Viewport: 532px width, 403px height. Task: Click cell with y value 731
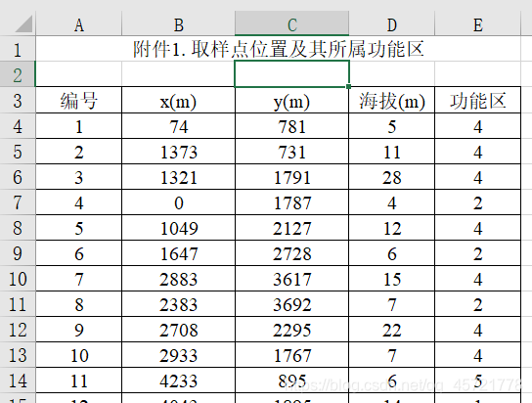point(291,151)
